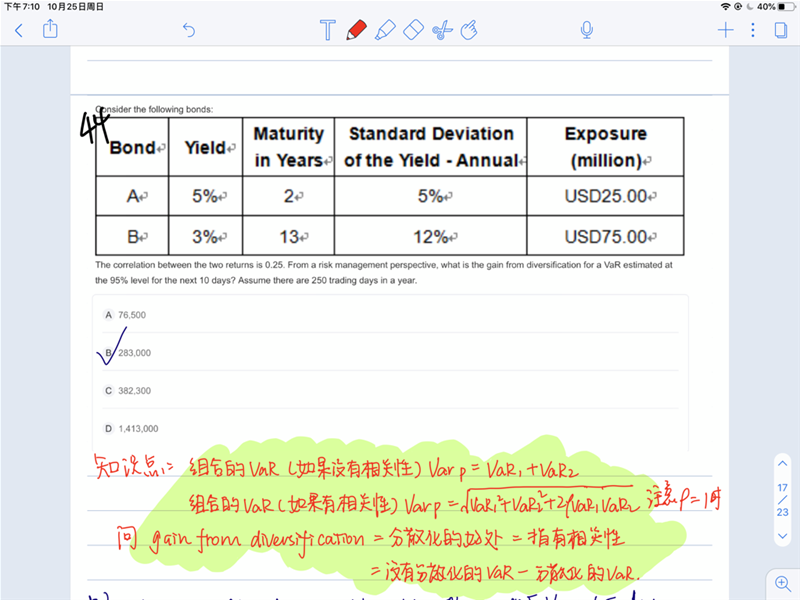Tap the page indicator 17/23
This screenshot has width=800, height=600.
pos(782,499)
